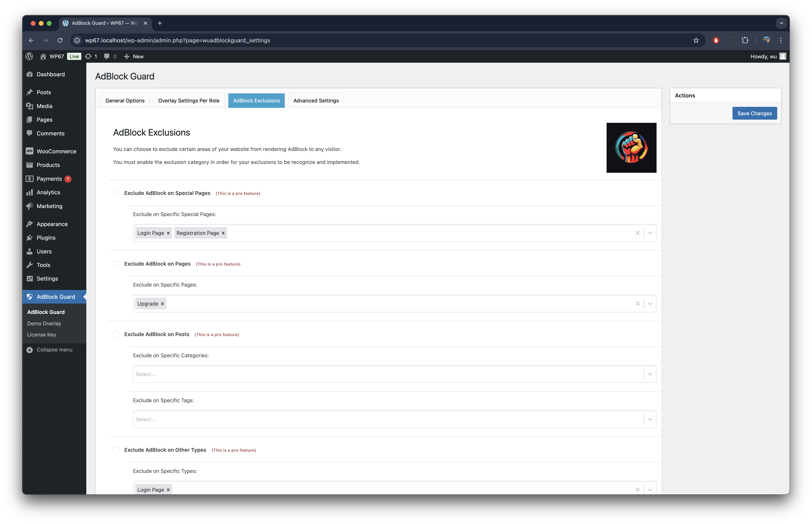Open the comments bubble icon in admin bar
Image resolution: width=812 pixels, height=524 pixels.
point(106,57)
